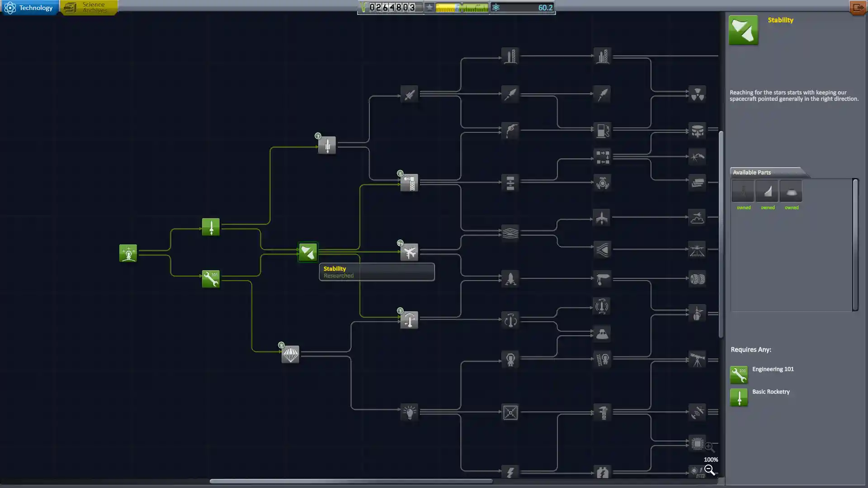The width and height of the screenshot is (868, 488).
Task: Select the Electronics satellite-dish node
Action: tap(697, 412)
